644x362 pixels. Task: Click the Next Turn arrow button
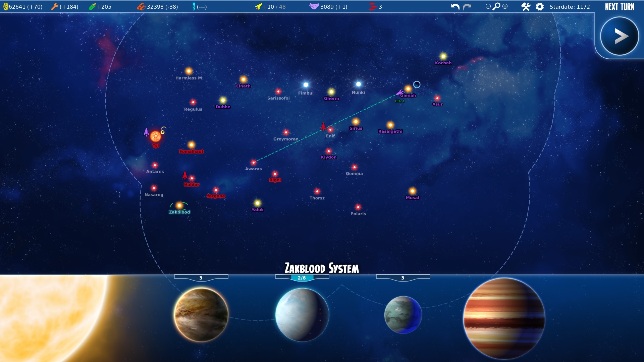pyautogui.click(x=619, y=36)
